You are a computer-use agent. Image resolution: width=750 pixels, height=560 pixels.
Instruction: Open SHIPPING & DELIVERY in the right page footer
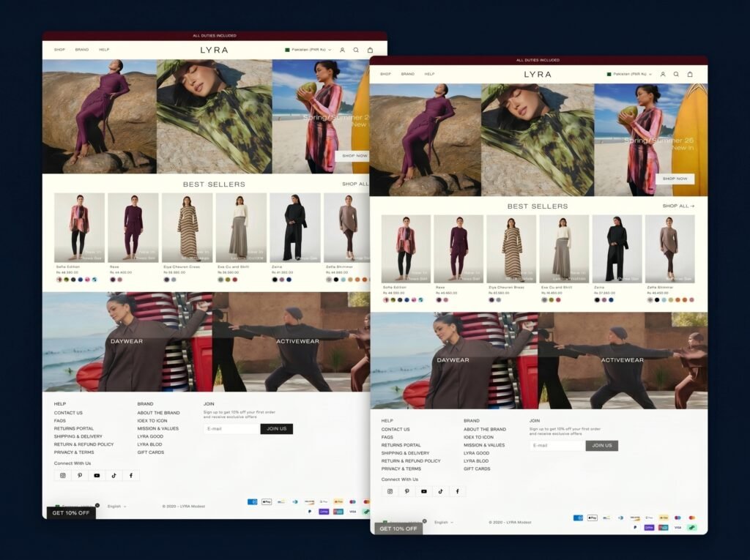pos(405,453)
